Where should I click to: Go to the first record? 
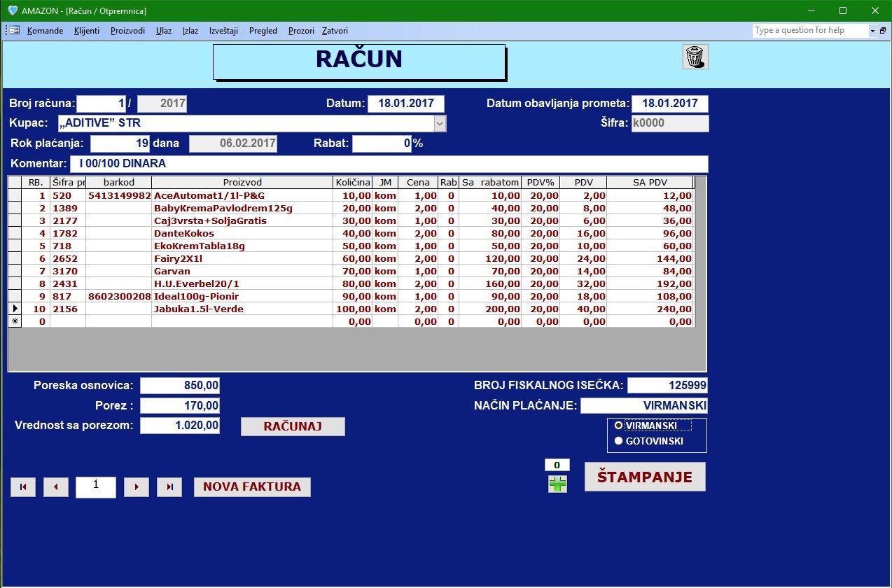pyautogui.click(x=23, y=487)
